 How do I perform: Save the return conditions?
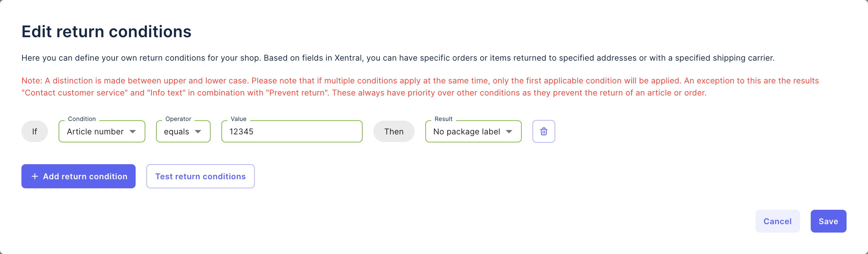click(x=828, y=221)
